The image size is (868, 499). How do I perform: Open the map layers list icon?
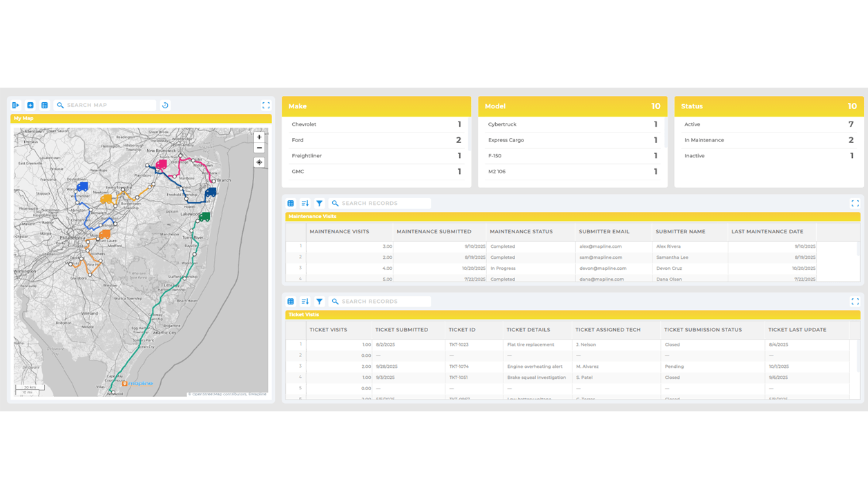point(45,106)
